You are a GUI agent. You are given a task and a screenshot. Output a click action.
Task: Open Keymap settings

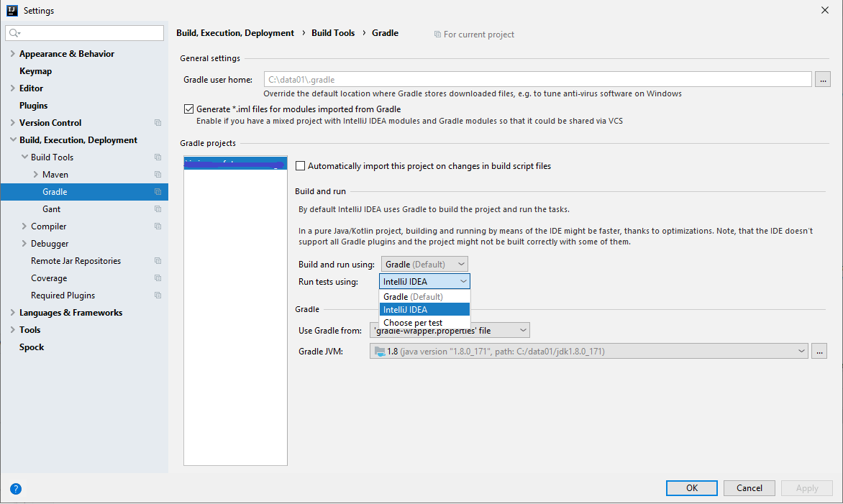coord(35,71)
